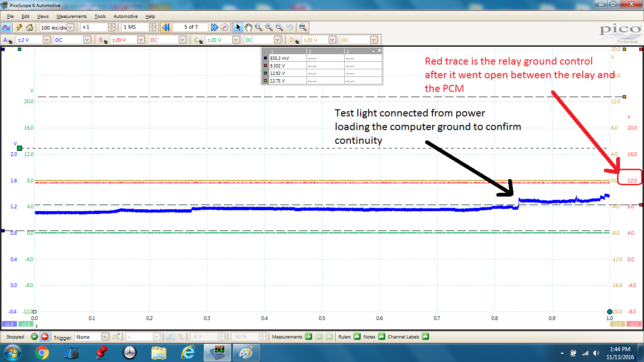The image size is (644, 362).
Task: Click the 5 of 7 buffer field
Action: 190,27
